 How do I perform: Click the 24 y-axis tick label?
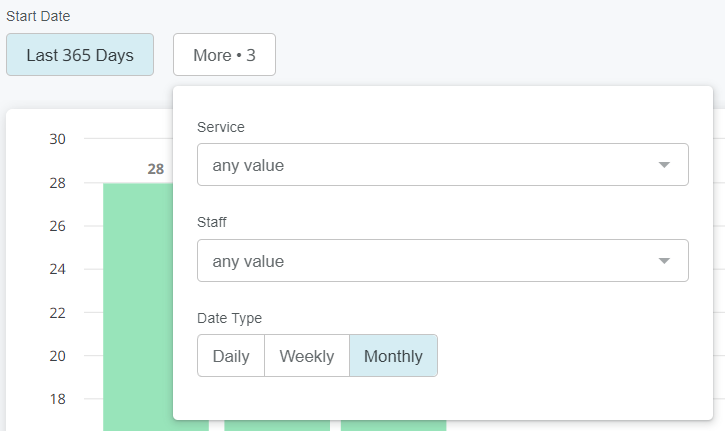(57, 269)
